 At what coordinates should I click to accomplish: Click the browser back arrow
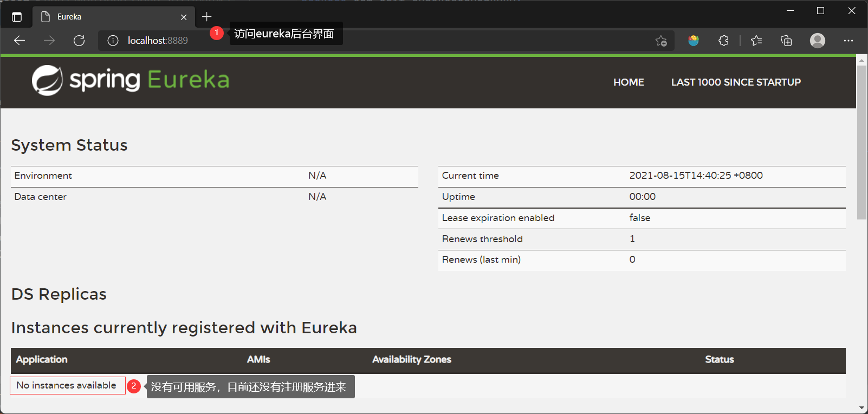coord(20,41)
